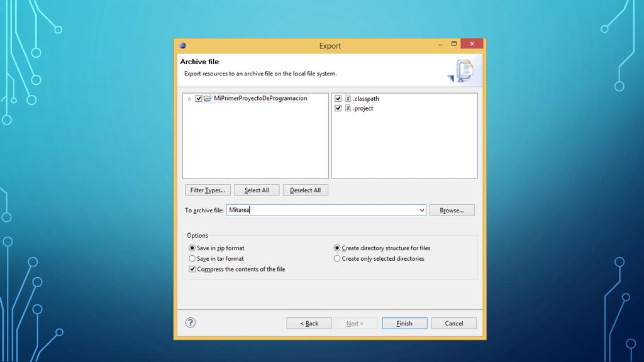Expand the MiPrimerProyectoDeProgramacion tree node
Viewport: 644px width, 362px height.
(189, 99)
